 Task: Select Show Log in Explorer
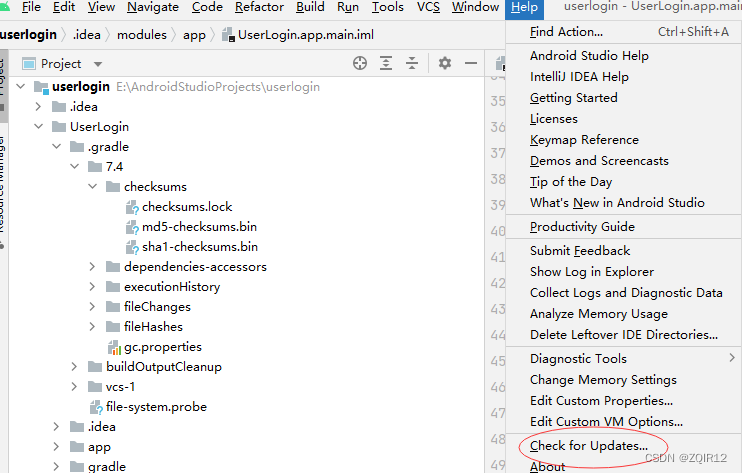(624, 272)
